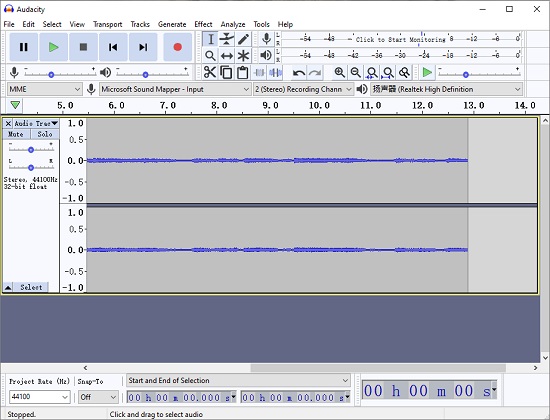550x420 pixels.
Task: Click the Undo arrow icon
Action: tap(299, 73)
